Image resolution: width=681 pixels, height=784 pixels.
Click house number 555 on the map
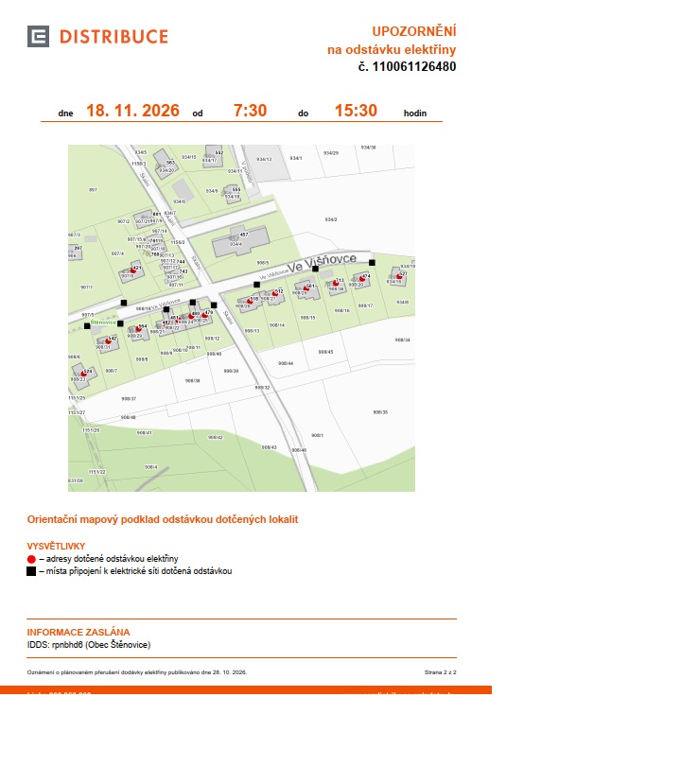coord(236,189)
